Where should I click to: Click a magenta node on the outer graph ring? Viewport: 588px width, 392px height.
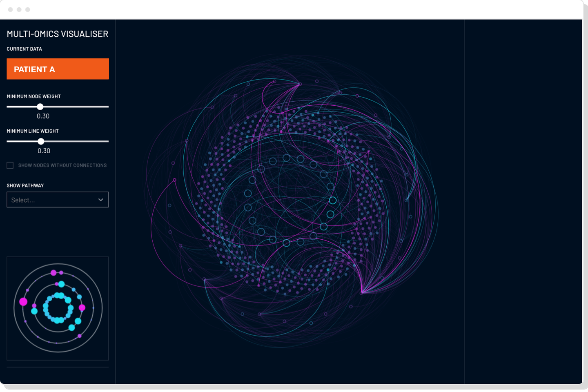pyautogui.click(x=175, y=180)
